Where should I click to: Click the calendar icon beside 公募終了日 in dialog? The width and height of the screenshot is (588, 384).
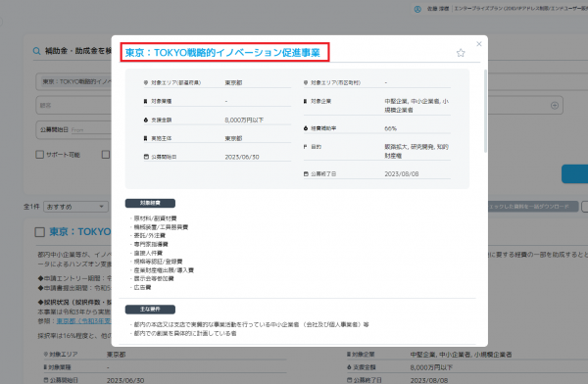coord(306,174)
